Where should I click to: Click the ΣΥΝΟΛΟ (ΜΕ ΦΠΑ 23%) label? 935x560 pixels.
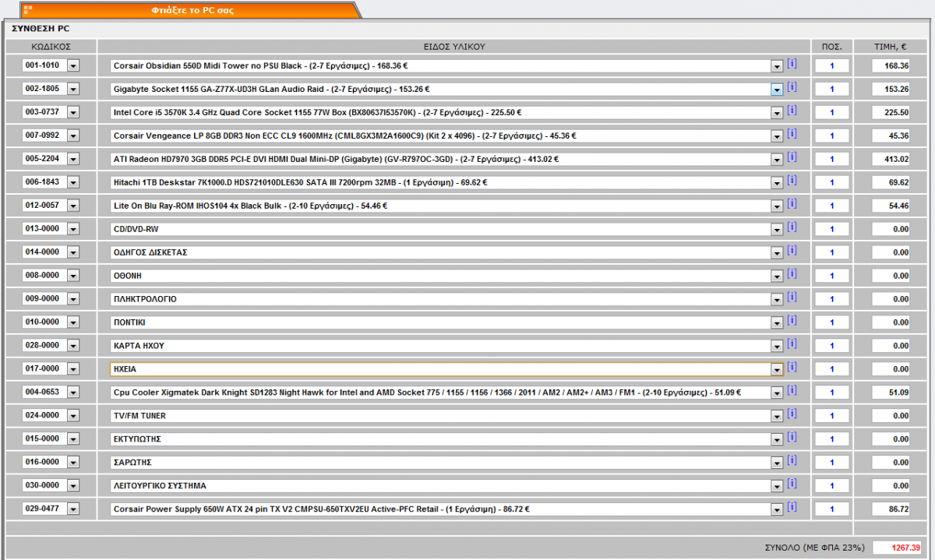814,548
